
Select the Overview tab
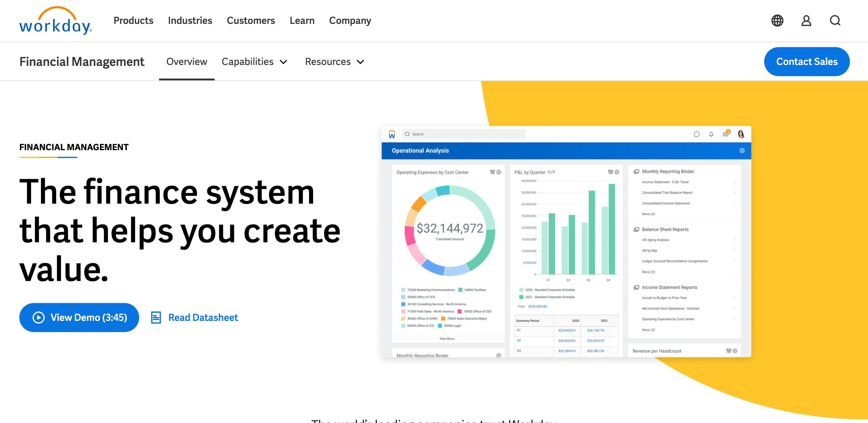(x=187, y=62)
